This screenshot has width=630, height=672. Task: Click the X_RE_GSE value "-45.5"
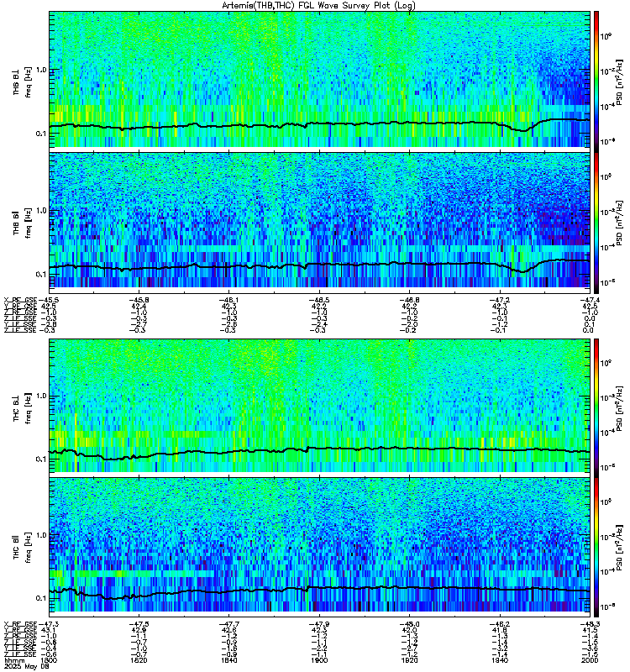[x=48, y=300]
